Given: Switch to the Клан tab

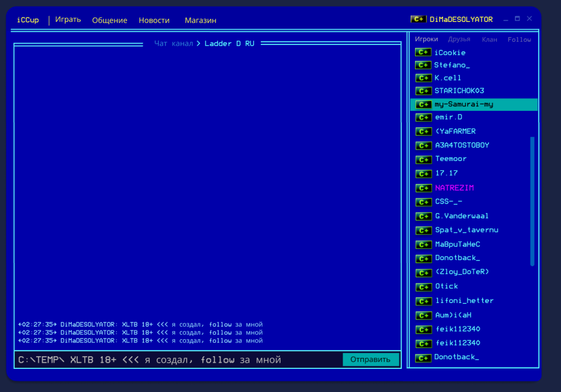Looking at the screenshot, I should [x=490, y=40].
